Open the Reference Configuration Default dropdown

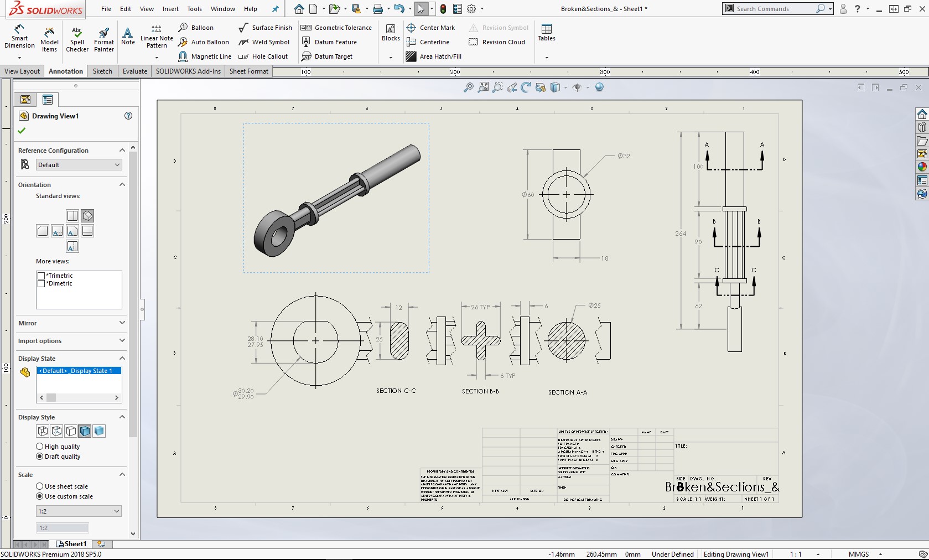(x=79, y=165)
